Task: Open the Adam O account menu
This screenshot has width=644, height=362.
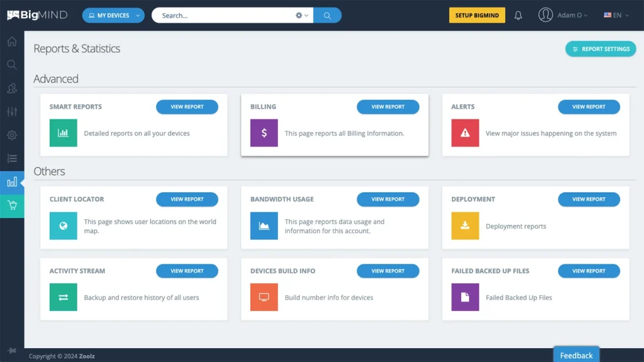Action: click(x=572, y=15)
